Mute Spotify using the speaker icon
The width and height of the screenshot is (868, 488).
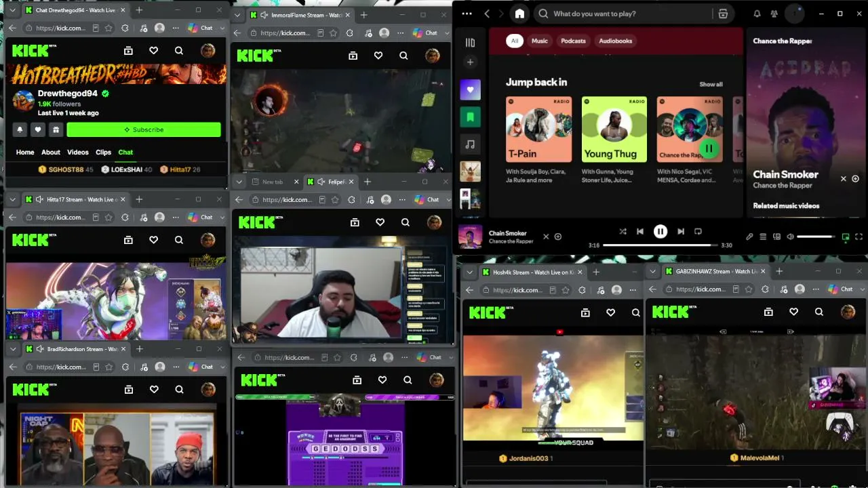click(790, 237)
